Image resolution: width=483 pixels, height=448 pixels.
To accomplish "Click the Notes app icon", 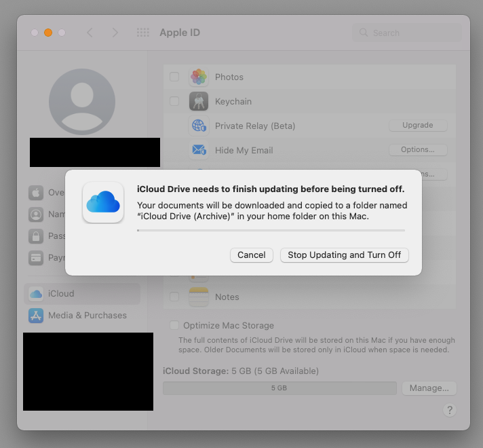I will pyautogui.click(x=199, y=297).
